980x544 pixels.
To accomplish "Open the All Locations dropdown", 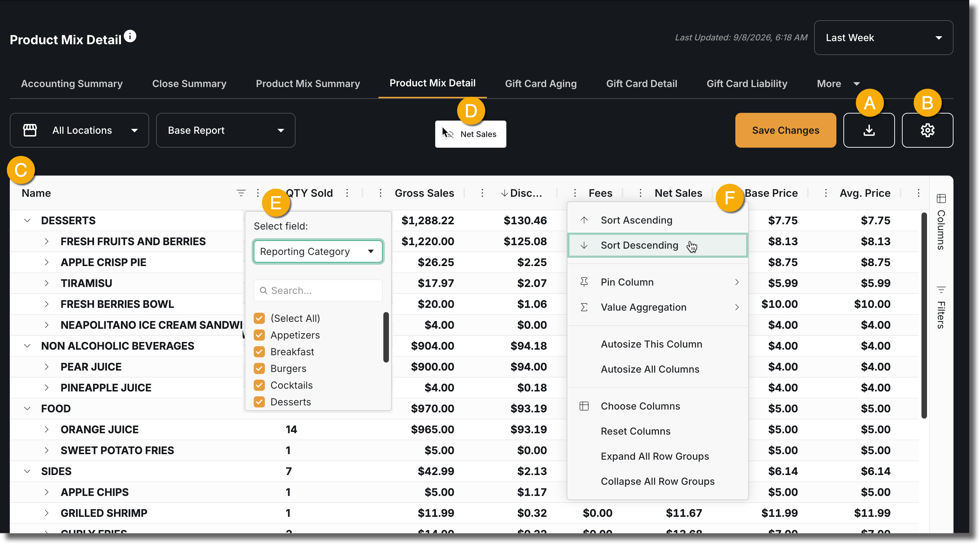I will coord(79,130).
